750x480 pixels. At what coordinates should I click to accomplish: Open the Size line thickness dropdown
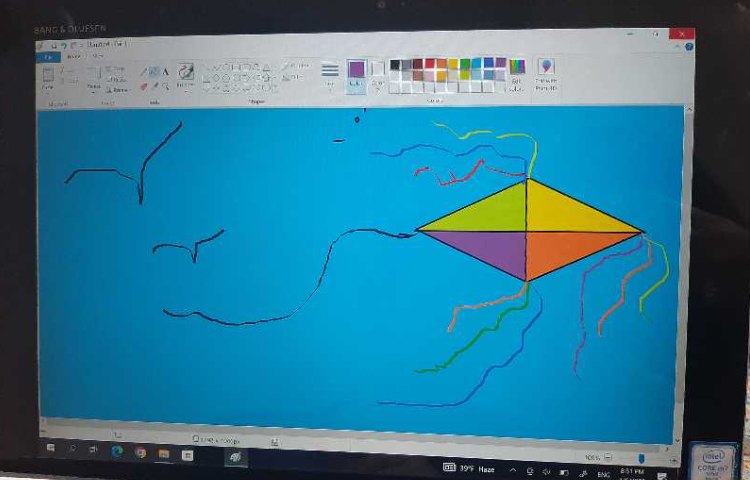click(x=329, y=74)
